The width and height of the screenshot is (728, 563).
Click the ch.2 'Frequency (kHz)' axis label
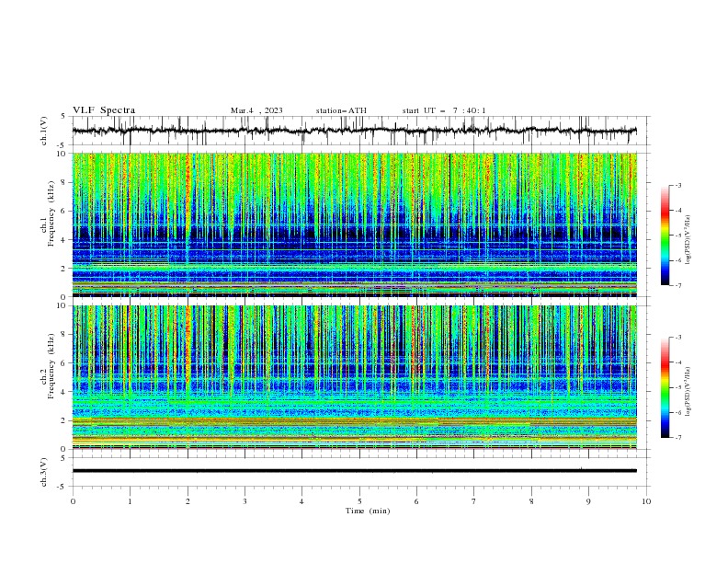[51, 365]
